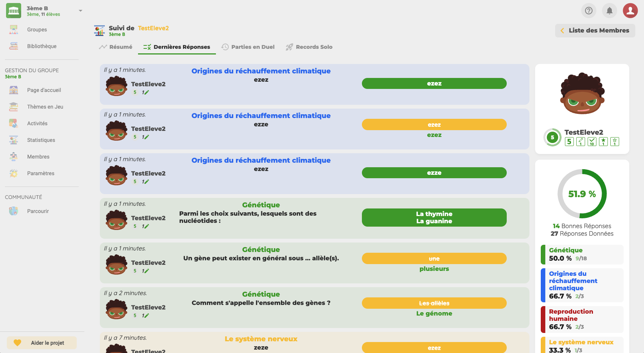Image resolution: width=644 pixels, height=353 pixels.
Task: Click the Statistiques sidebar icon
Action: pyautogui.click(x=14, y=140)
